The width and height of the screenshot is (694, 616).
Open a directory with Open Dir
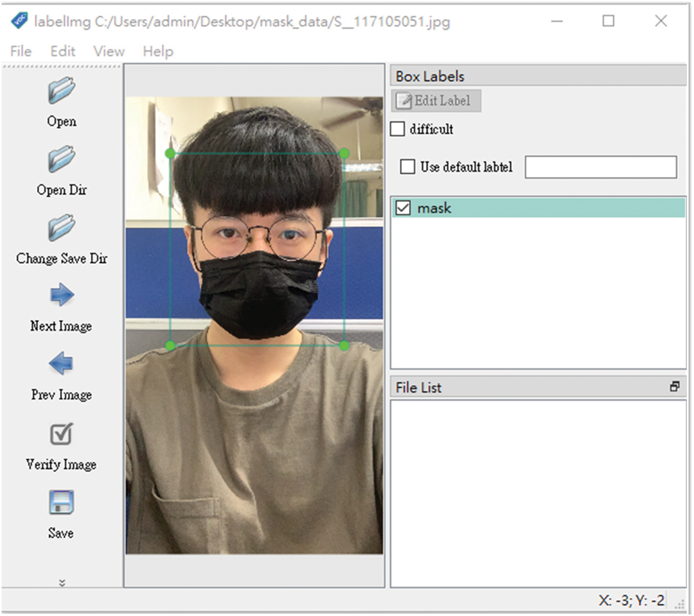[61, 159]
